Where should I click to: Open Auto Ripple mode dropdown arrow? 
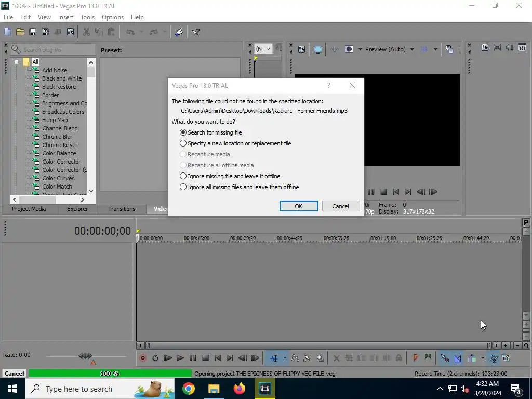click(483, 358)
